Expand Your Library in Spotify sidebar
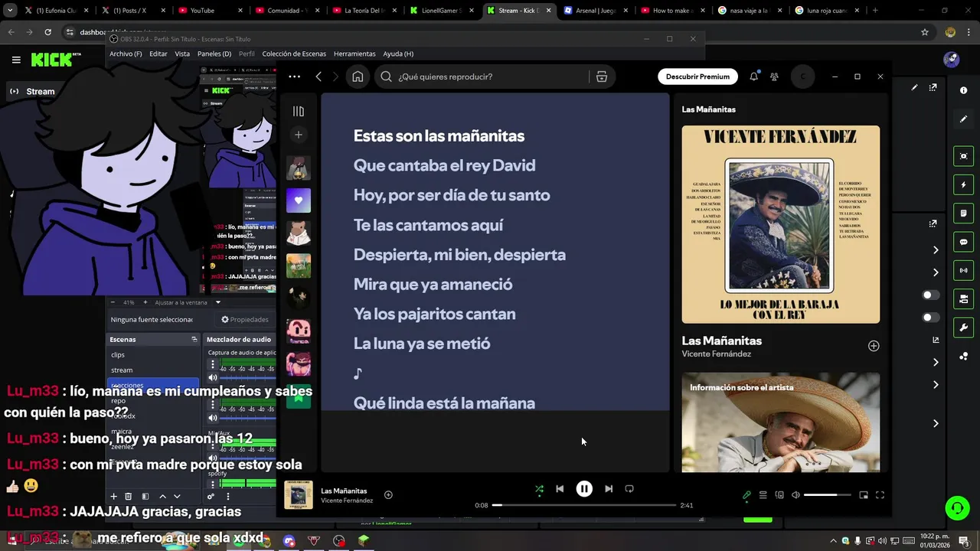Viewport: 980px width, 551px height. (299, 111)
